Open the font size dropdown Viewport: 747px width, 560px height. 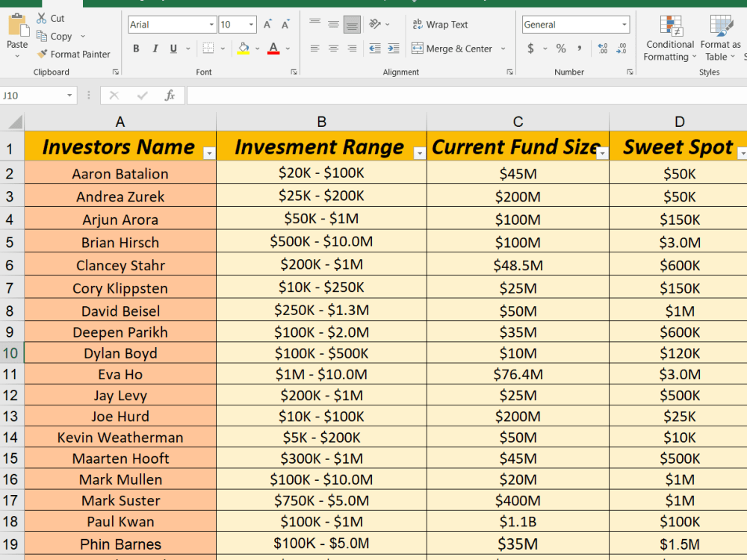[251, 25]
